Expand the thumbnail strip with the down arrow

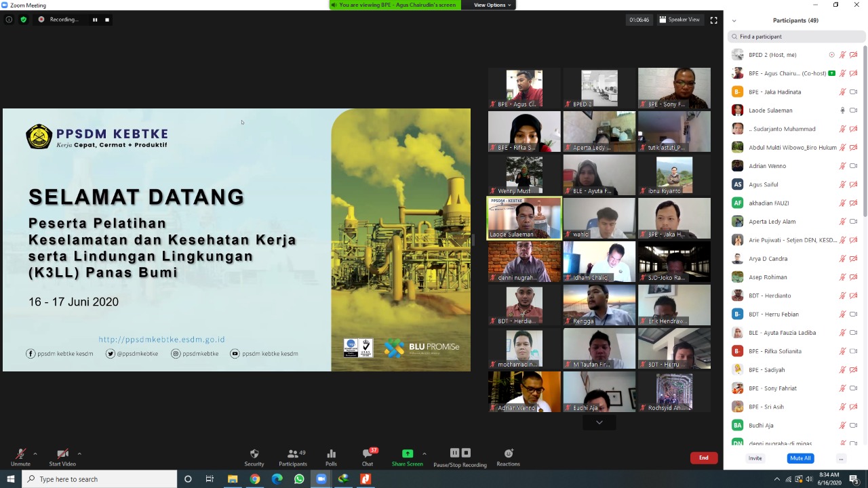[x=599, y=422]
